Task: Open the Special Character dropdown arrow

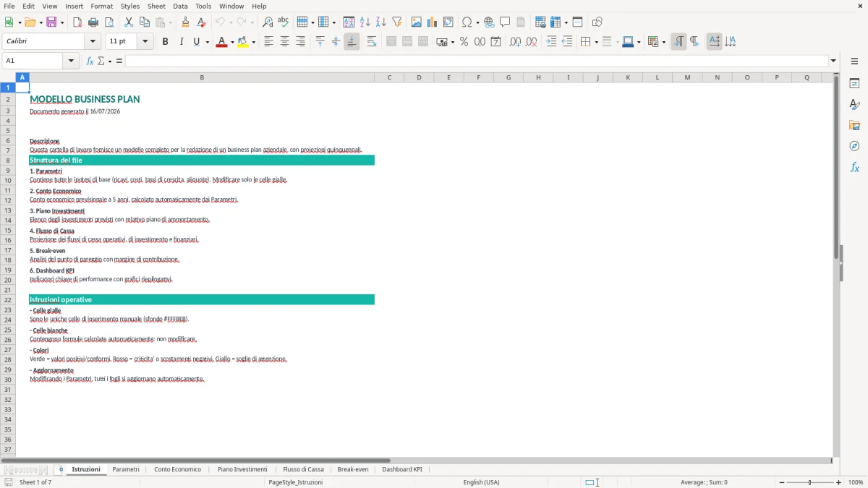Action: point(477,22)
